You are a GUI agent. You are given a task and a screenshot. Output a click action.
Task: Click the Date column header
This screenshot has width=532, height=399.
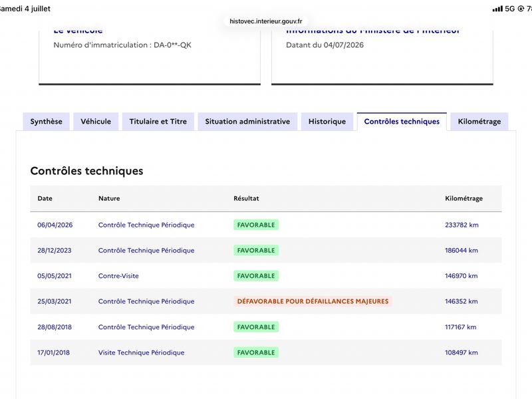click(x=45, y=198)
